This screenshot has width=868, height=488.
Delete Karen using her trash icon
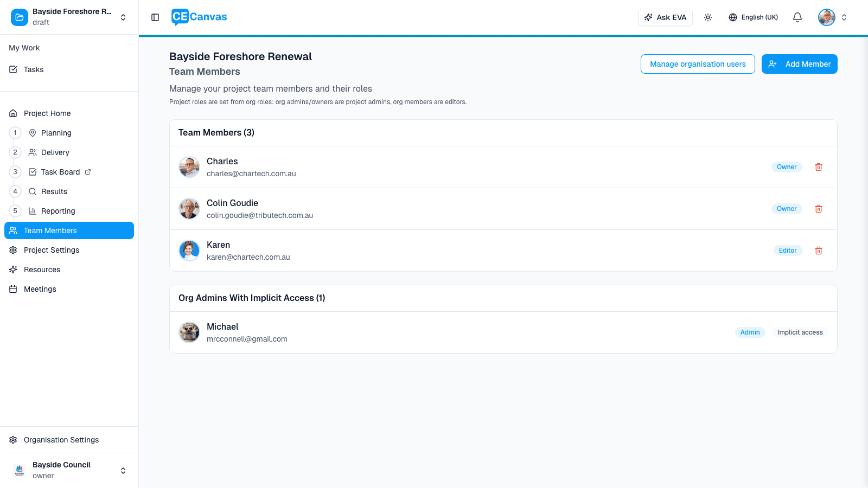pyautogui.click(x=819, y=250)
